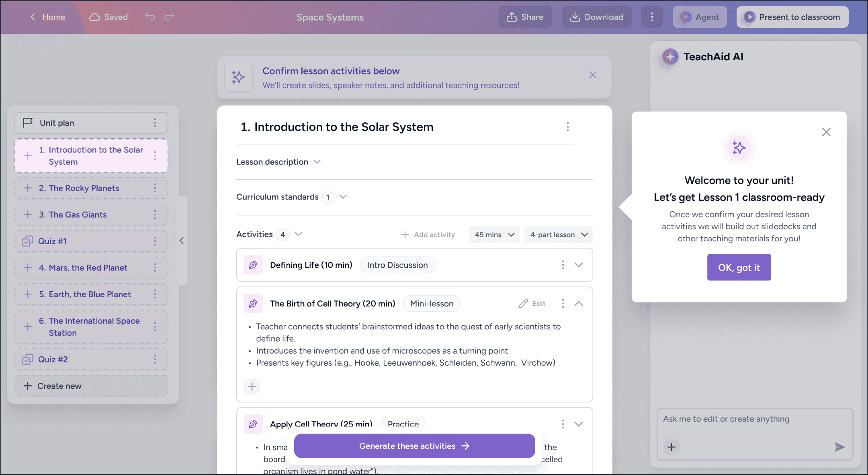Click the pen icon on Defining Life
868x475 pixels.
coord(253,265)
